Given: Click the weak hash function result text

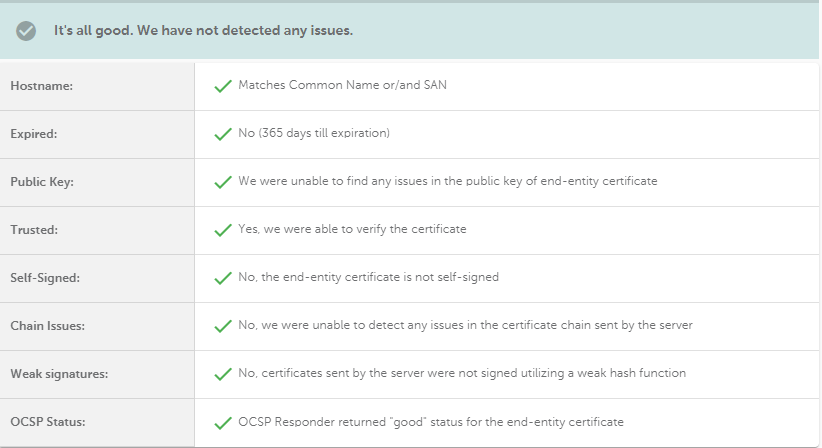Looking at the screenshot, I should click(x=462, y=373).
